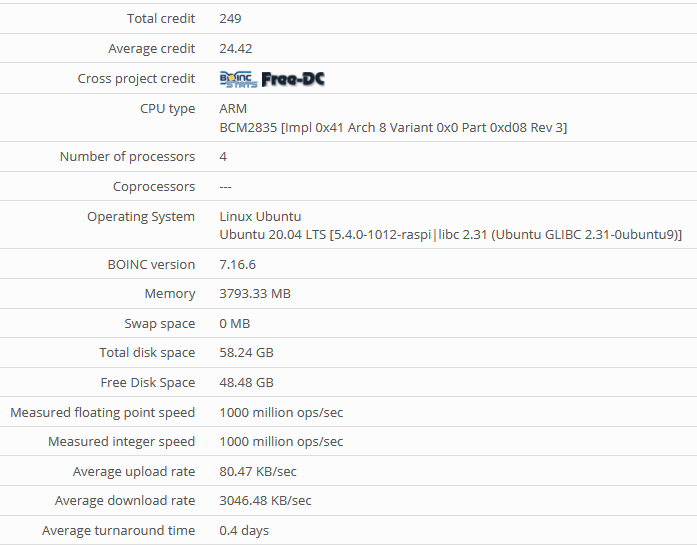The width and height of the screenshot is (697, 545).
Task: Click the Average upload rate value 80.47 KB/sec
Action: 258,472
